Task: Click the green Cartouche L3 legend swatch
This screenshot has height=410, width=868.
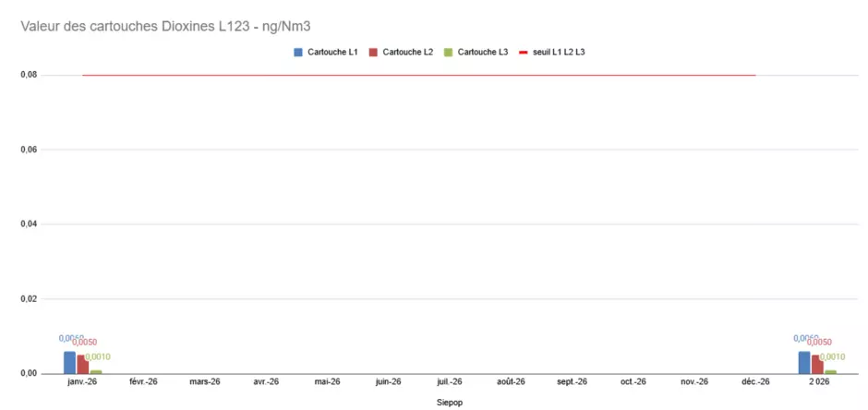Action: pos(449,53)
